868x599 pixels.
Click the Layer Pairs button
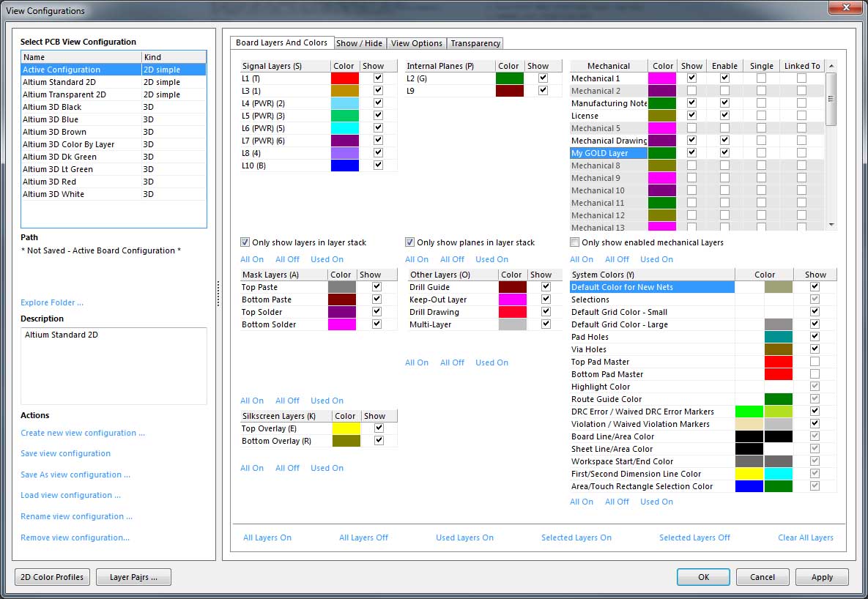(x=134, y=577)
